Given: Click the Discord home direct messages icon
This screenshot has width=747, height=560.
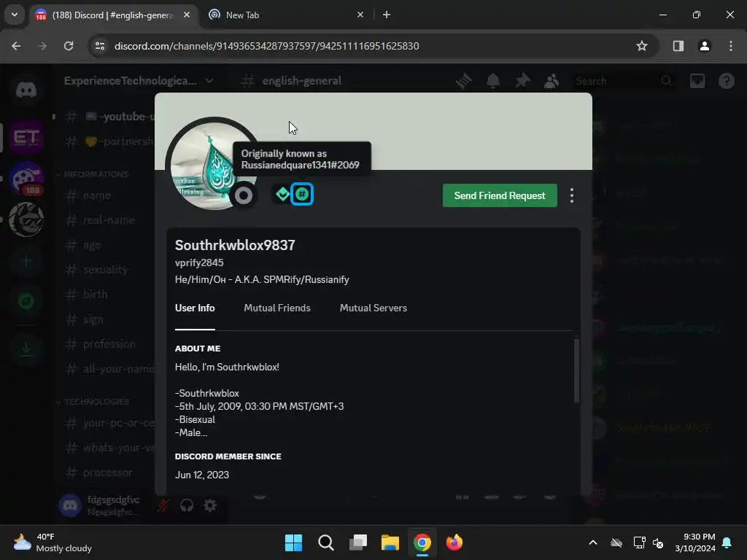Looking at the screenshot, I should coord(26,90).
